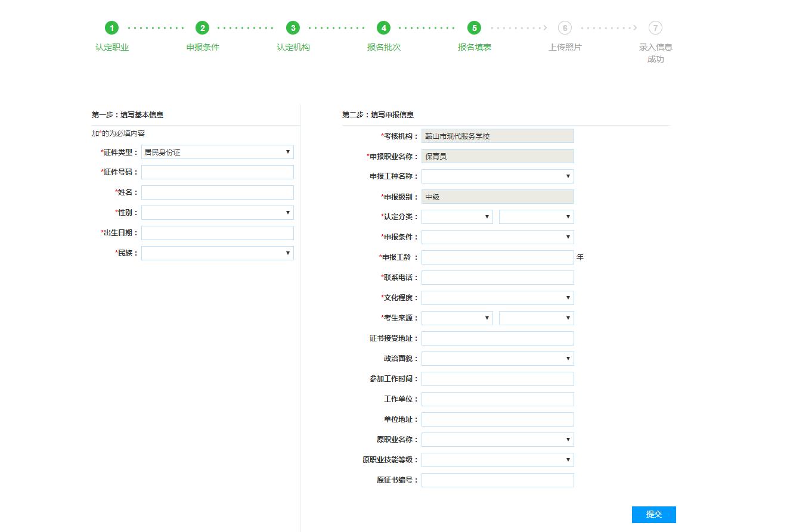
Task: Expand the 申报工种名称 dropdown
Action: (x=497, y=176)
